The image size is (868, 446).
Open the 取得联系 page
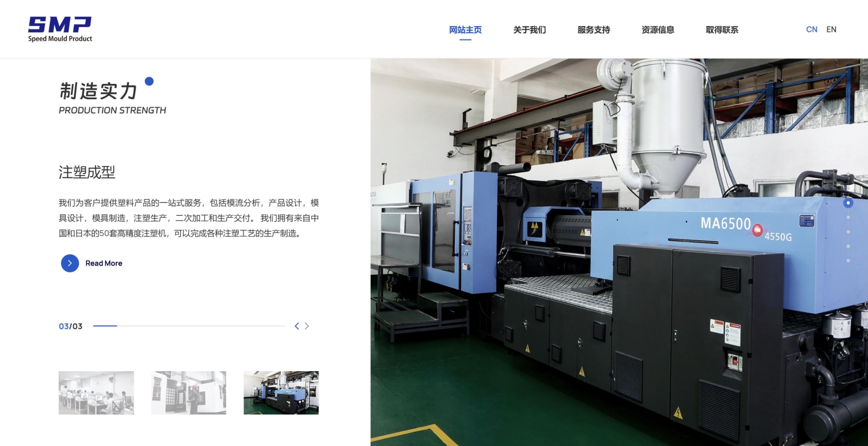(722, 30)
